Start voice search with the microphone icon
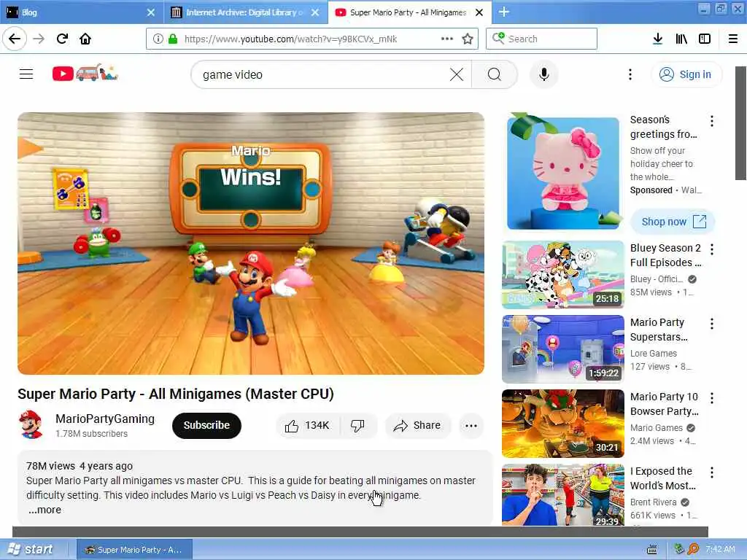 (544, 74)
